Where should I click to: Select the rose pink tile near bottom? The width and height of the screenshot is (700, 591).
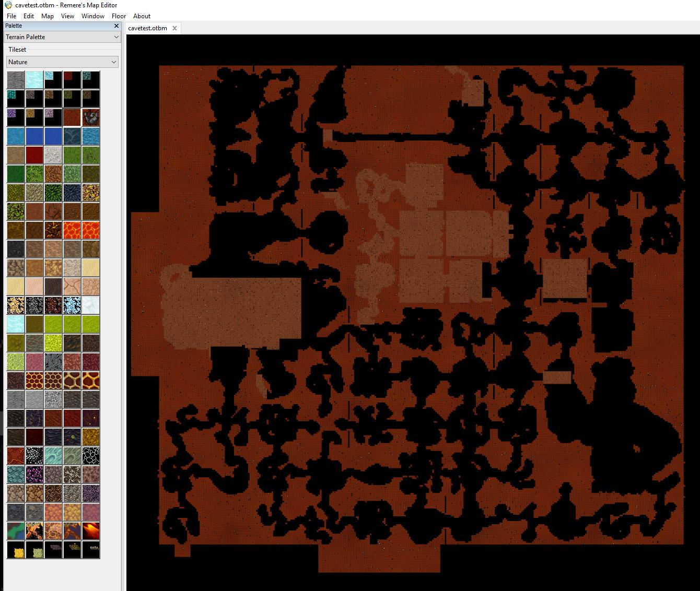[91, 512]
